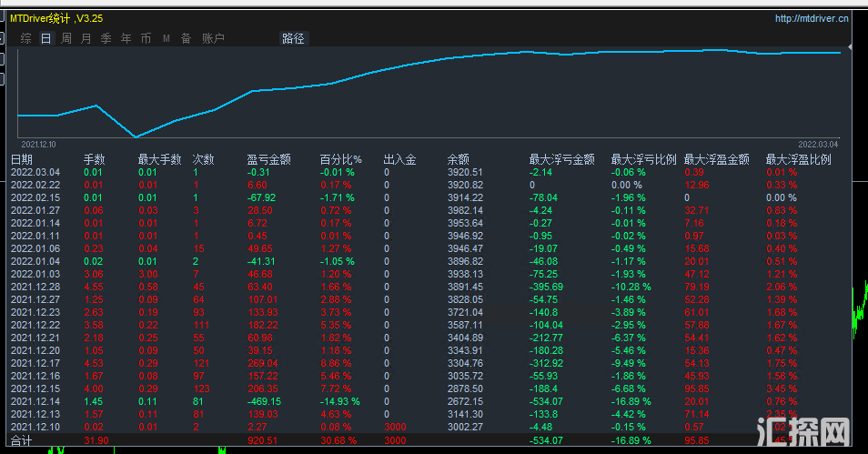The image size is (868, 454).
Task: Switch to the 账户 account tab
Action: [213, 38]
